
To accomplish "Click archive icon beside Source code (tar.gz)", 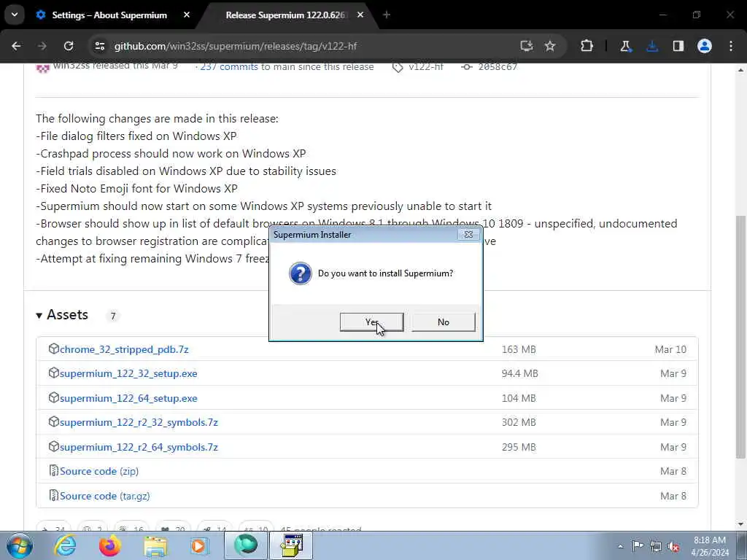I will click(54, 495).
